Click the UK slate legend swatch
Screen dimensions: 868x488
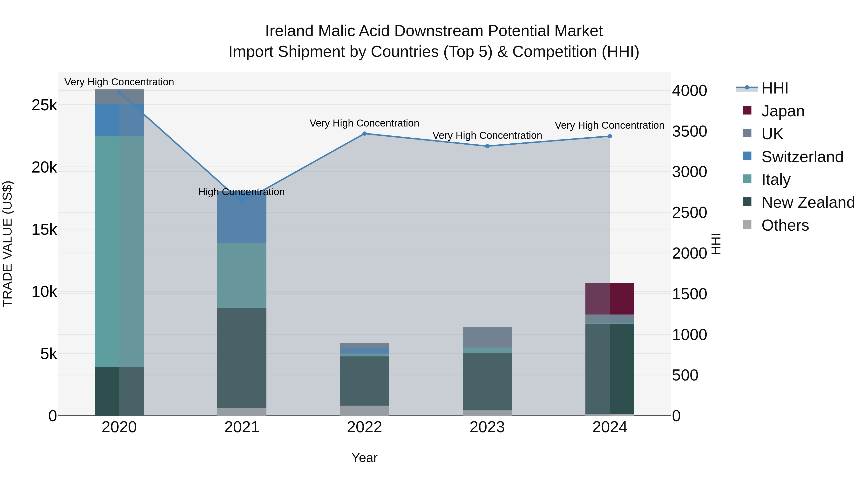(x=747, y=133)
